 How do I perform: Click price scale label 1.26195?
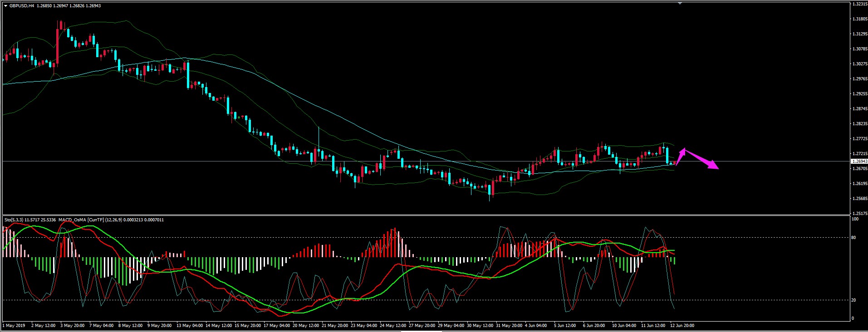tap(860, 184)
